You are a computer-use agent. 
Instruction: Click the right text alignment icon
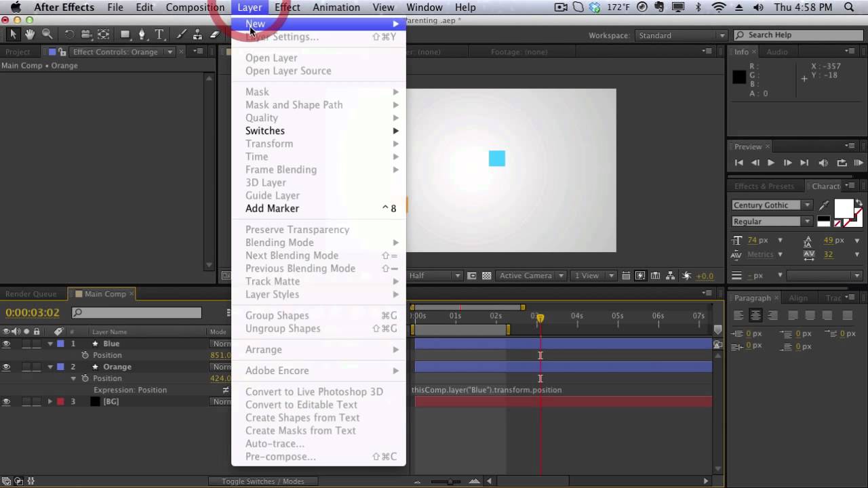click(x=772, y=315)
